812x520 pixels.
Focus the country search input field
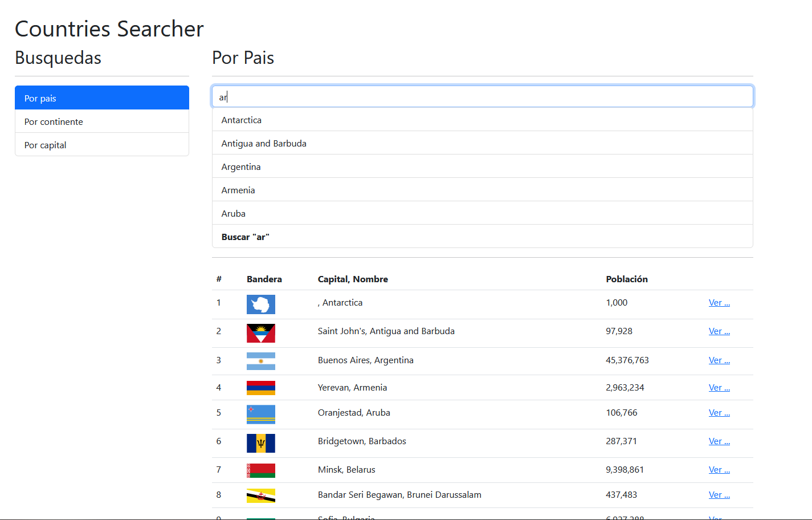click(483, 96)
